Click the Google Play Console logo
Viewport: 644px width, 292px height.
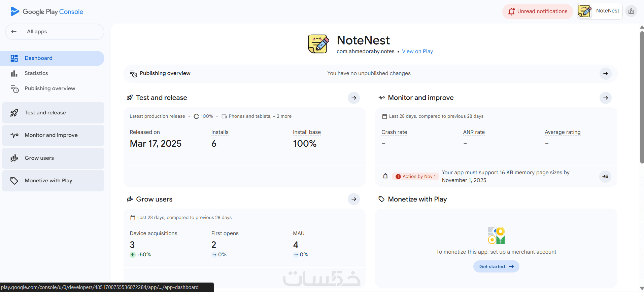click(47, 12)
